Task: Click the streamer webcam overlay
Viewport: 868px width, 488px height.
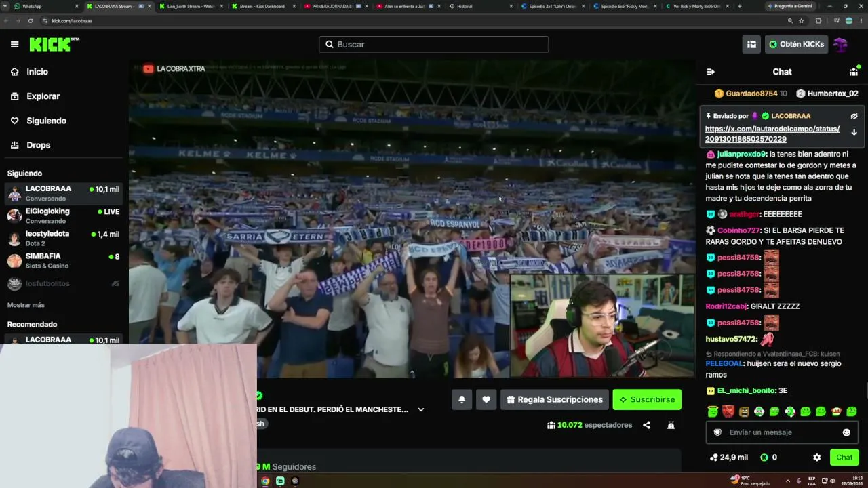Action: click(x=602, y=325)
